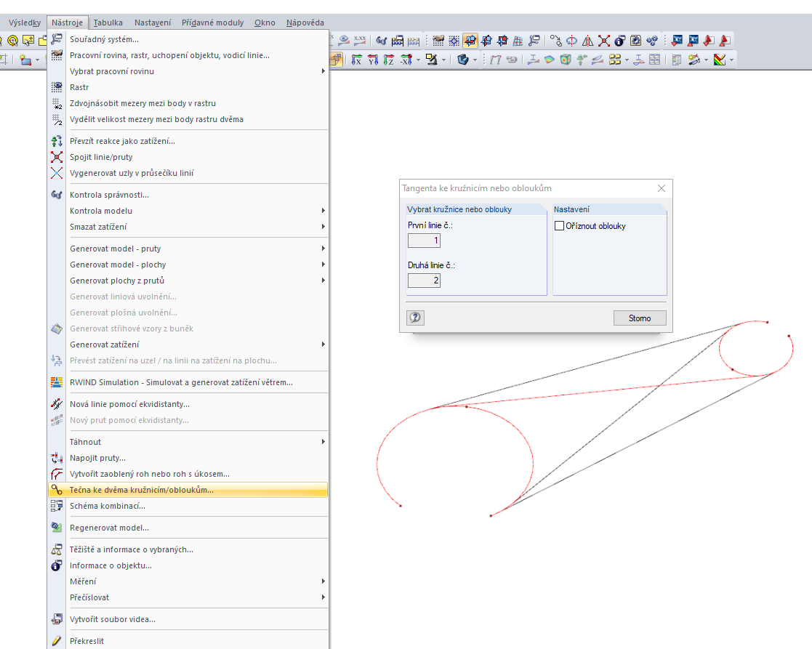Click the plausibility check toolbar icon
Screen dimensions: 812x649
(381, 41)
